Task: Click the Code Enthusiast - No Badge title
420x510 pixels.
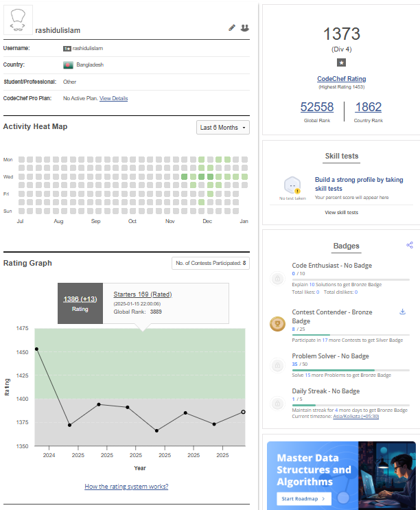Action: point(332,266)
